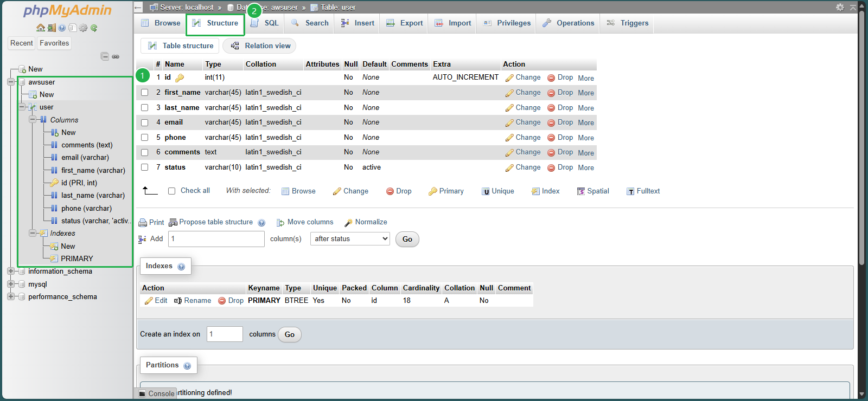Select PRIMARY index in the navigation tree
This screenshot has height=401, width=868.
point(76,258)
